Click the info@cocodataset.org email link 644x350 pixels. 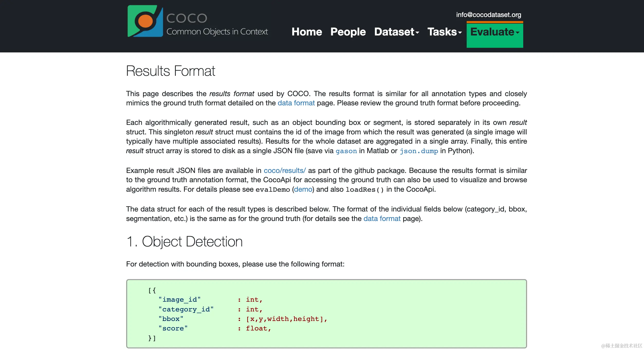tap(488, 15)
